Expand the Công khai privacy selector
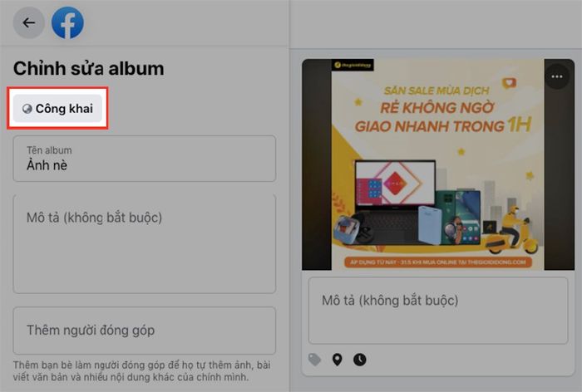 57,108
